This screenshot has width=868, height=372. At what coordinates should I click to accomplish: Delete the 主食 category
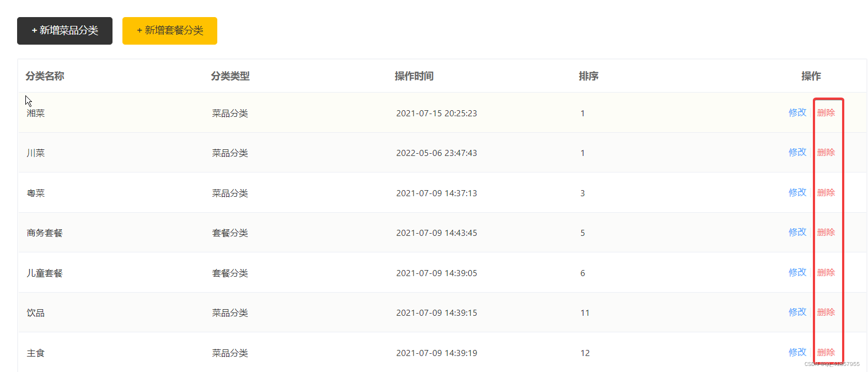826,352
